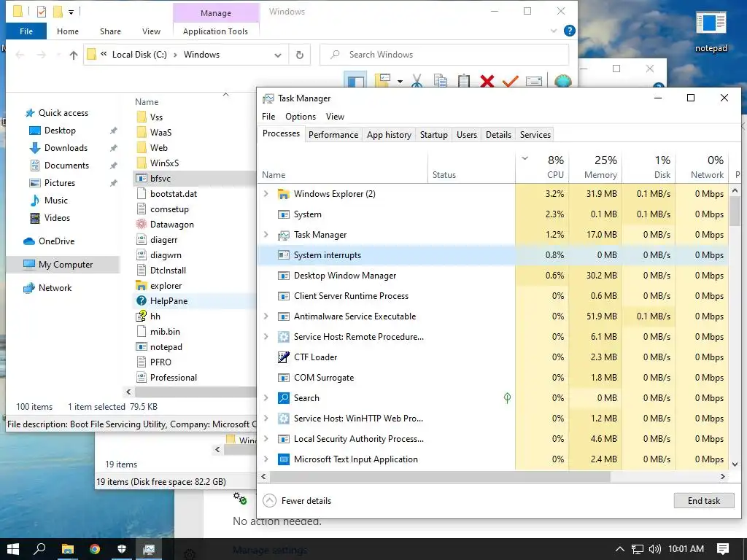The height and width of the screenshot is (560, 747).
Task: Open the notification center icon
Action: [723, 549]
